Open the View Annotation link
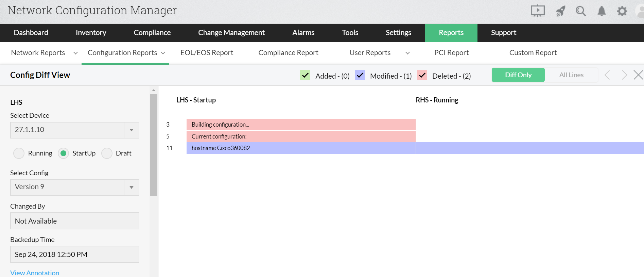The image size is (644, 277). pos(35,273)
